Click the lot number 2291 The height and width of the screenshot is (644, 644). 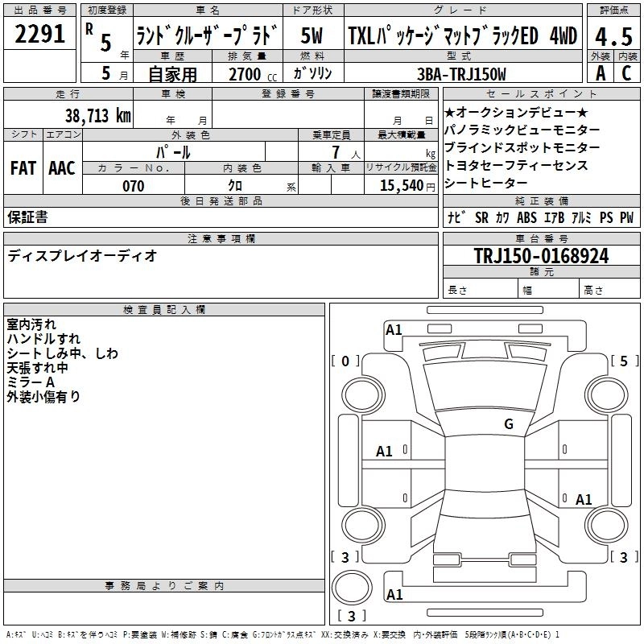pyautogui.click(x=40, y=35)
